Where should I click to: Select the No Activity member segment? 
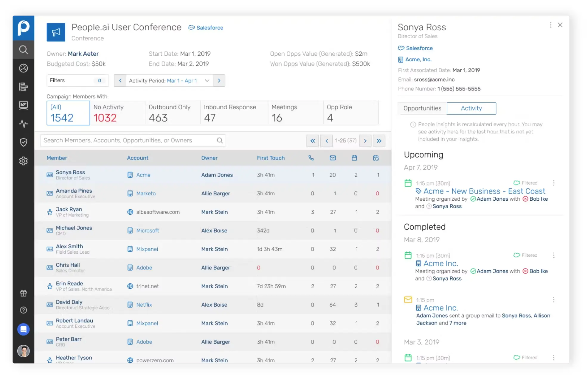(117, 113)
